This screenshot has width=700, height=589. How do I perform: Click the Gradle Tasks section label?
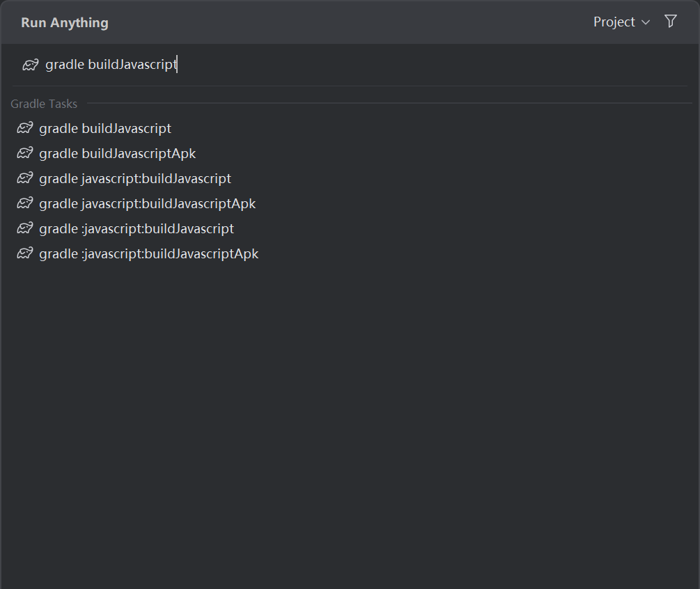pos(44,104)
